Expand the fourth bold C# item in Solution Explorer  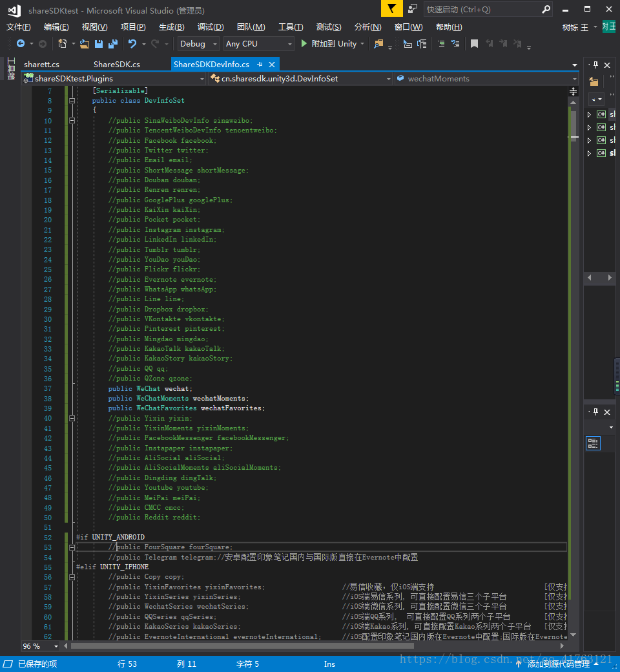pos(589,153)
